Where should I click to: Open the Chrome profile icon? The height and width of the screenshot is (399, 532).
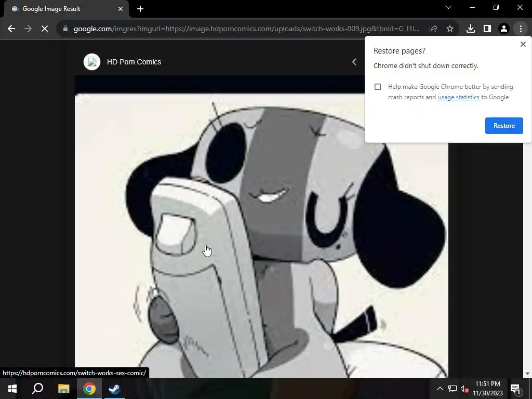504,29
